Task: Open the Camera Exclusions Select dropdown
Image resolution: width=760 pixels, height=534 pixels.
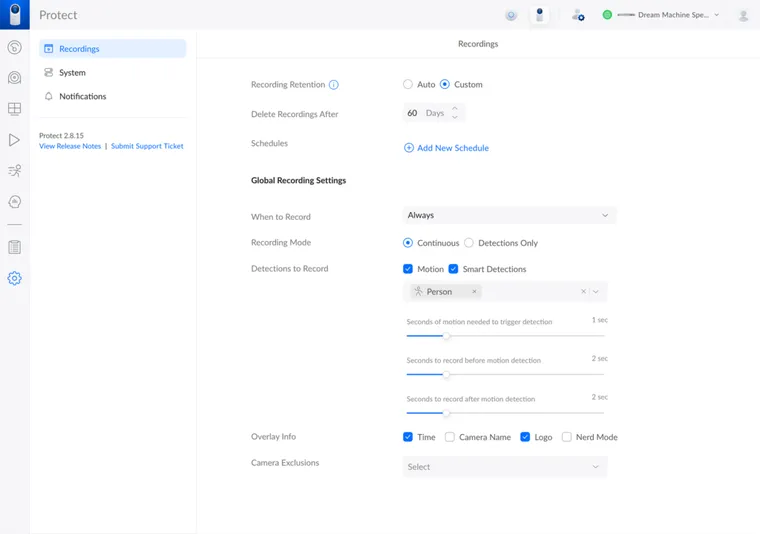Action: coord(505,467)
